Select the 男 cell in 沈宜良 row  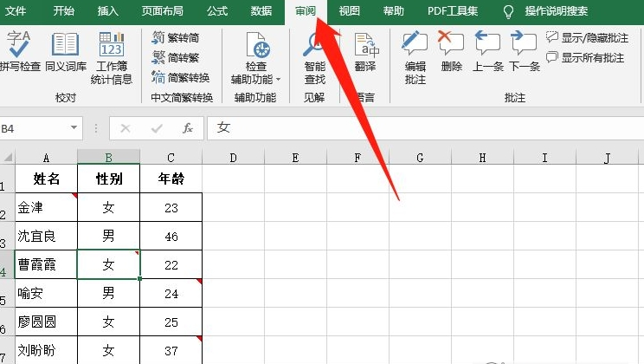pos(108,236)
